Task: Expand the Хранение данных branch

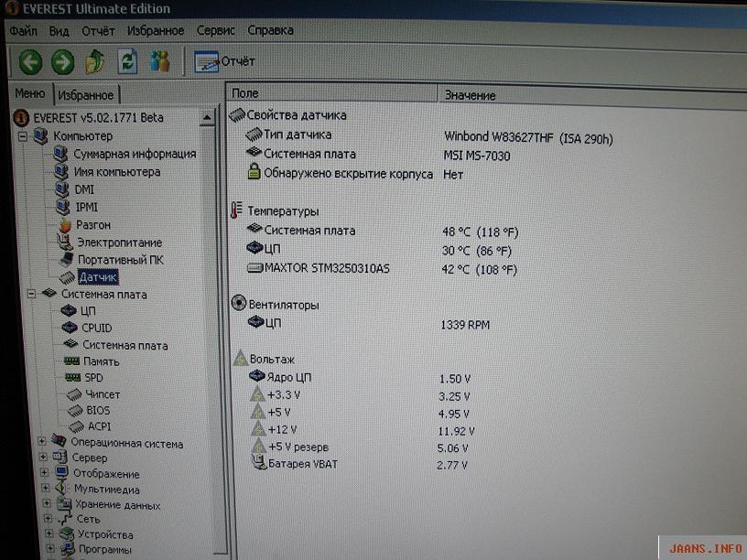Action: pos(48,503)
